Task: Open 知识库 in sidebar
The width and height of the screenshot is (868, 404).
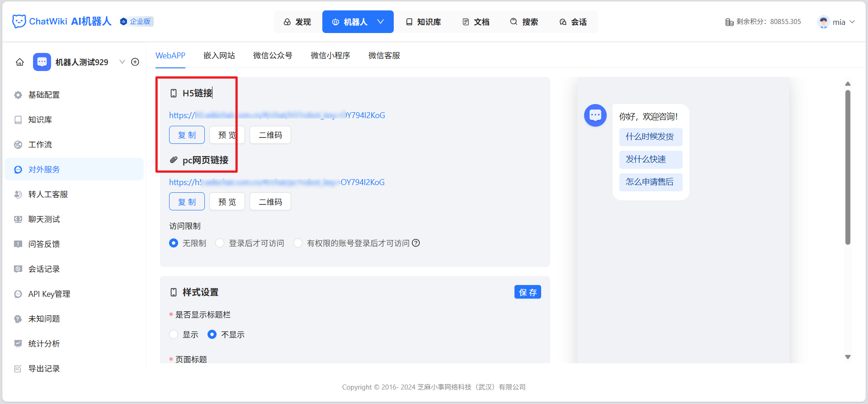Action: [74, 119]
